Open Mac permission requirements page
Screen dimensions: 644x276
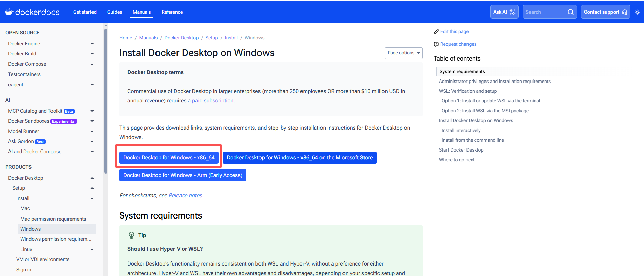(x=53, y=219)
